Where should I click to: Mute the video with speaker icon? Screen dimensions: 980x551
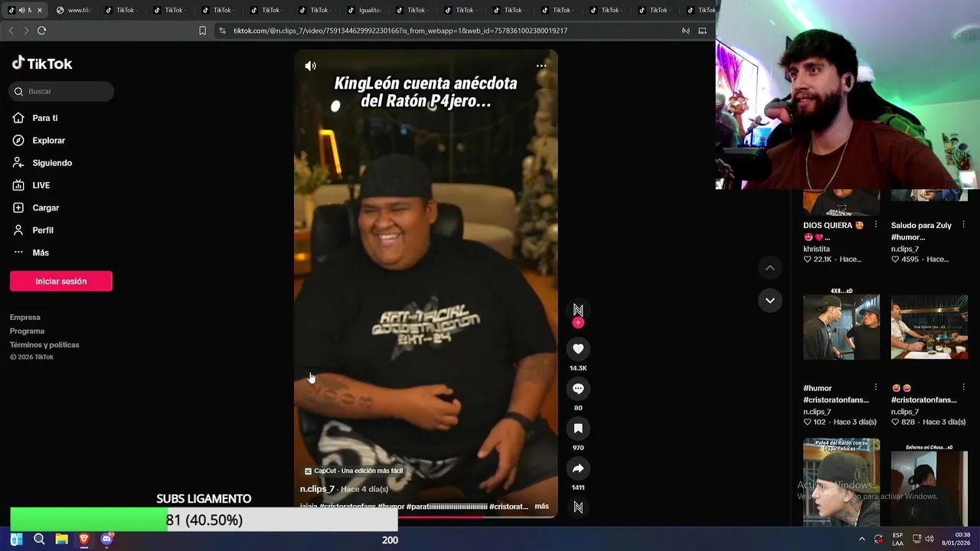(x=310, y=66)
